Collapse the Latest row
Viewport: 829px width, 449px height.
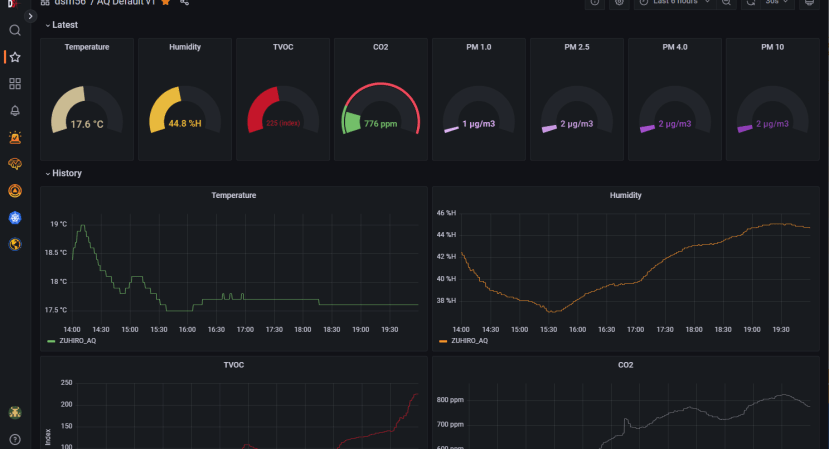click(61, 25)
